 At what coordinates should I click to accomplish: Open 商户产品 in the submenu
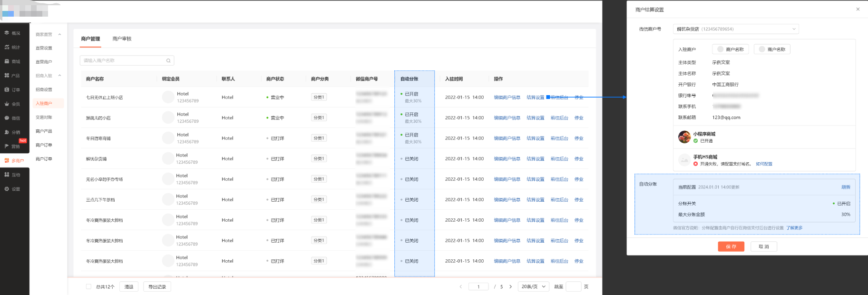(44, 131)
